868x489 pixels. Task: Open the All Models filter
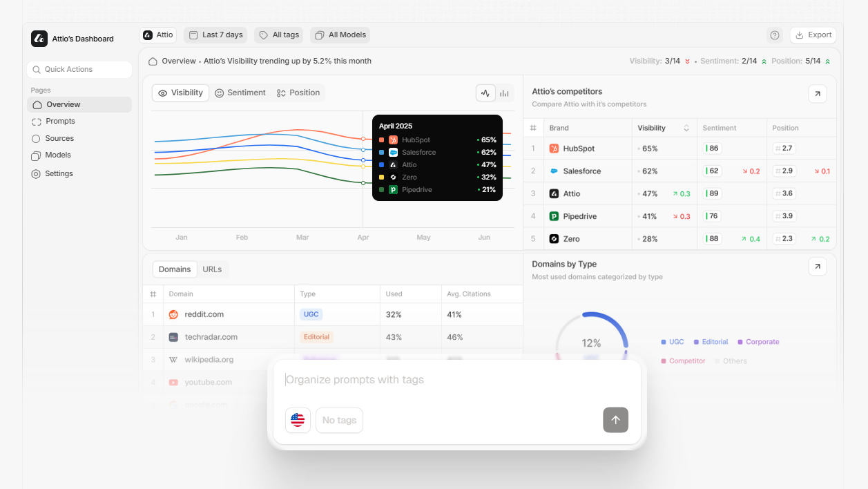point(340,35)
